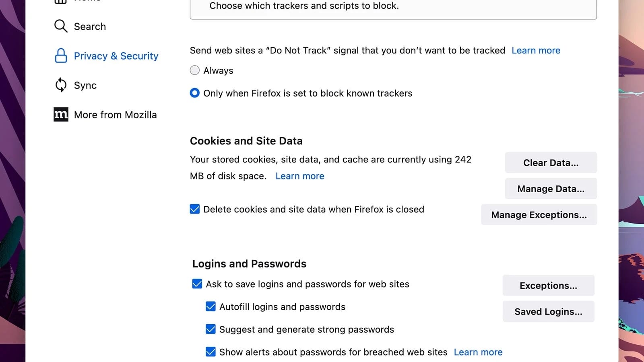
Task: Click the Mozilla 'm' logo icon
Action: (x=60, y=114)
